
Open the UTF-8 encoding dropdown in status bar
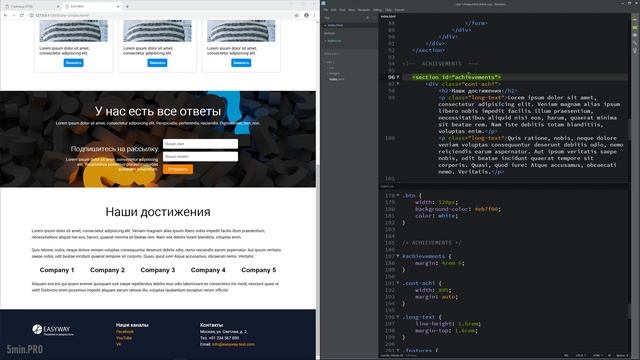(x=581, y=356)
